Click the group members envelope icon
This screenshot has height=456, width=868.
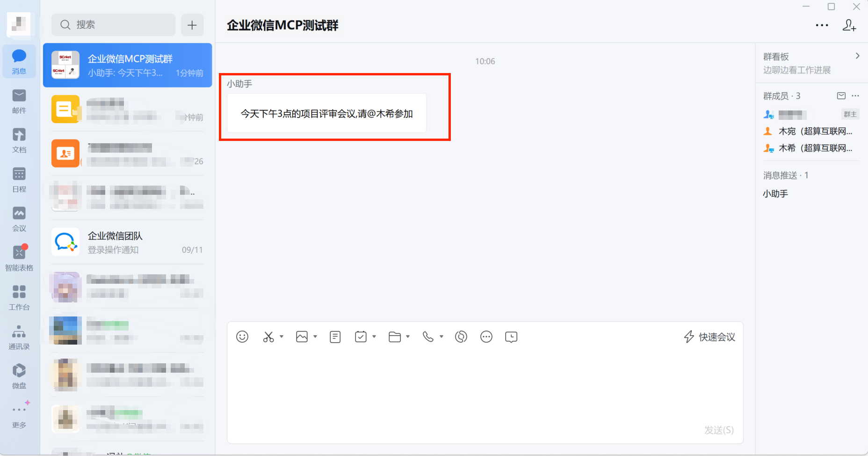tap(841, 96)
